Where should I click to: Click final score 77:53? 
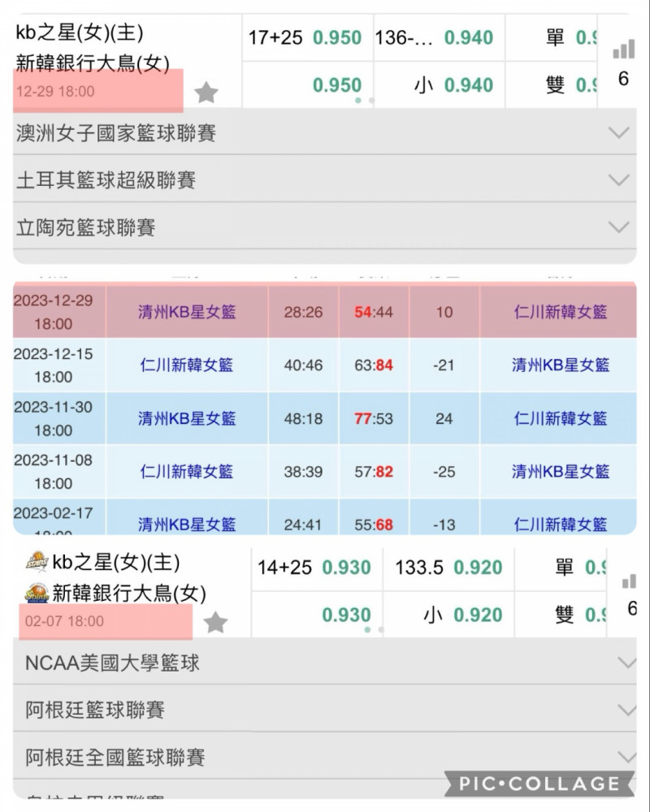374,418
